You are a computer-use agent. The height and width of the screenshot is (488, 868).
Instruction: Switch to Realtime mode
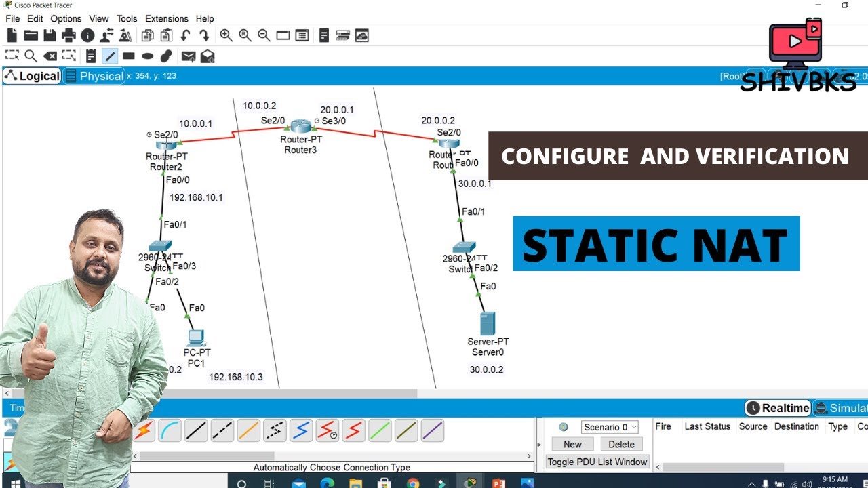[x=778, y=408]
